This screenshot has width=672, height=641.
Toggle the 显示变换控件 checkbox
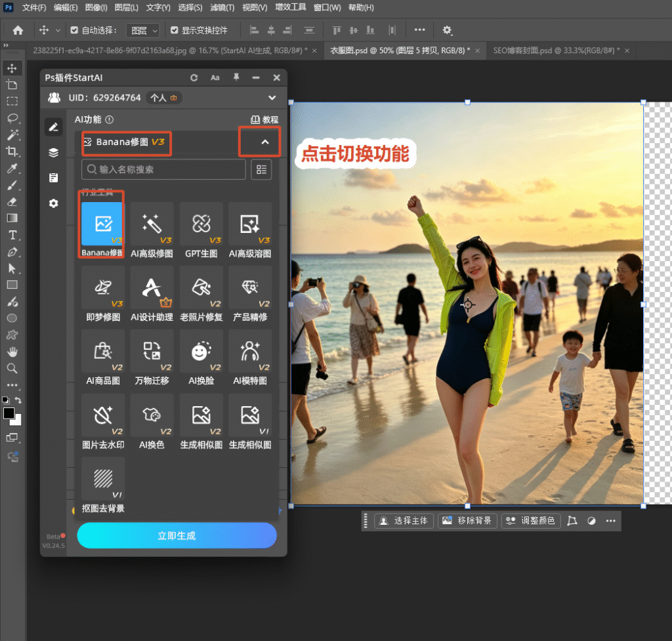[x=174, y=30]
